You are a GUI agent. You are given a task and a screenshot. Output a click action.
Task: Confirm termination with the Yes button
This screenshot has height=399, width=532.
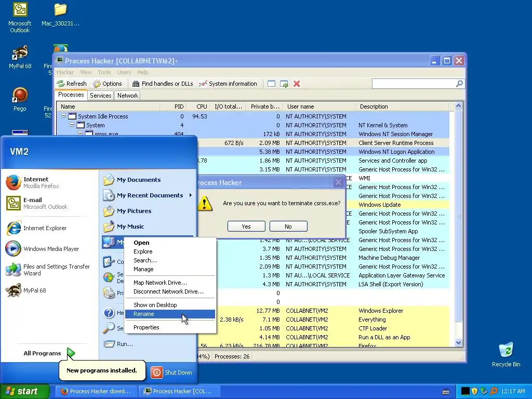tap(246, 227)
